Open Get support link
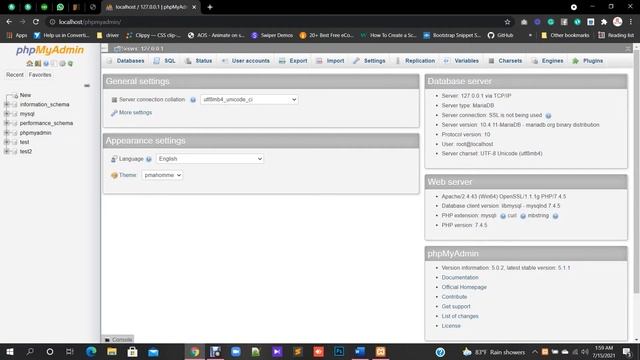640x360 pixels. pyautogui.click(x=456, y=307)
